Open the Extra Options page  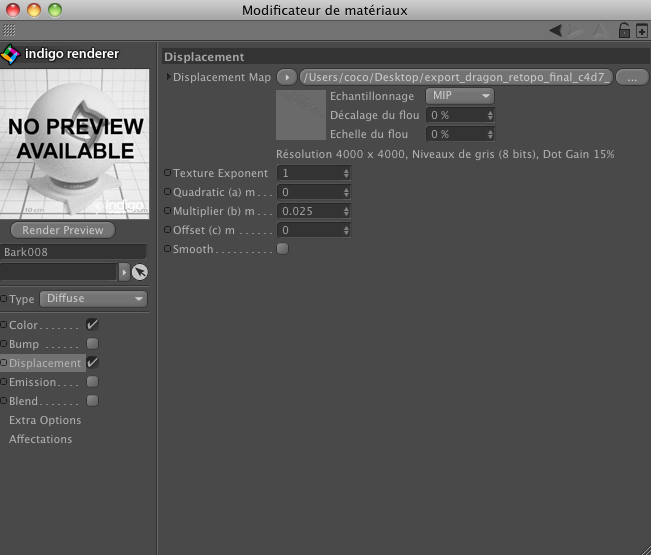click(45, 420)
